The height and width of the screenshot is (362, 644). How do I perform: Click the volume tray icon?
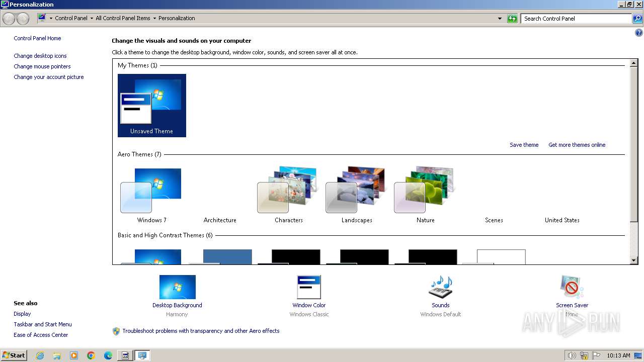click(x=572, y=355)
